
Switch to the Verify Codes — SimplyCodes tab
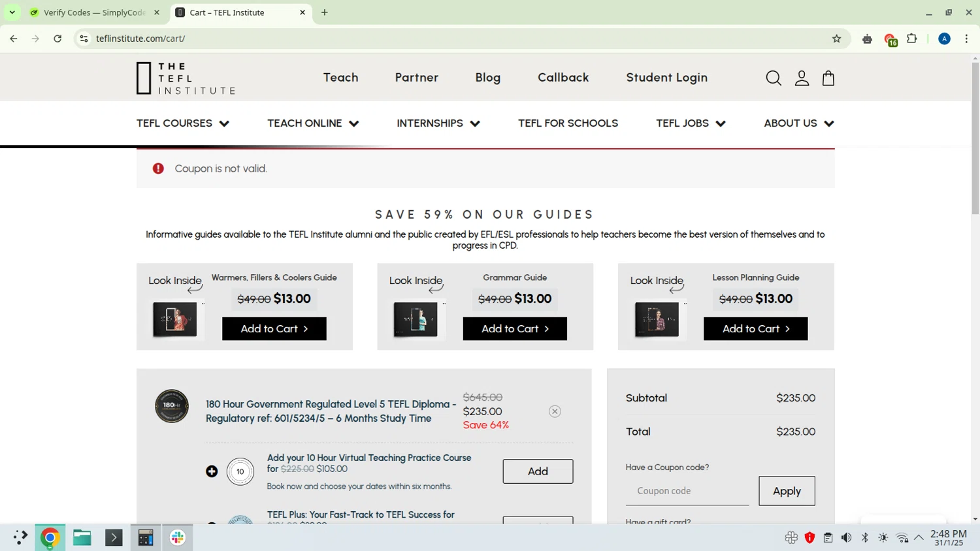94,12
